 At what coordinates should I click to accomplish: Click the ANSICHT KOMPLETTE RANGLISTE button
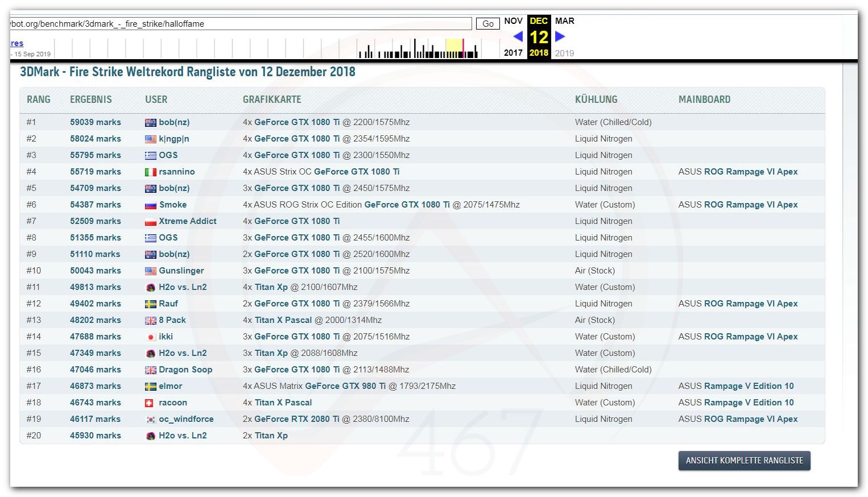pos(745,461)
